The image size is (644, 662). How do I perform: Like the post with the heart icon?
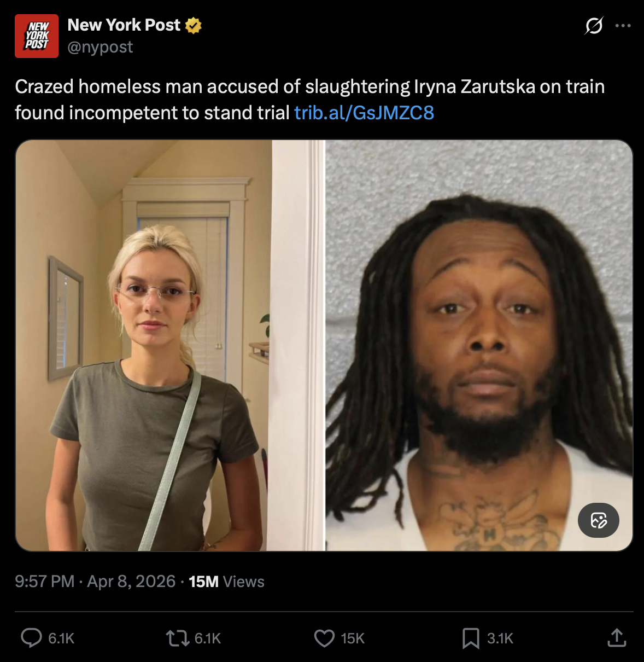click(324, 638)
